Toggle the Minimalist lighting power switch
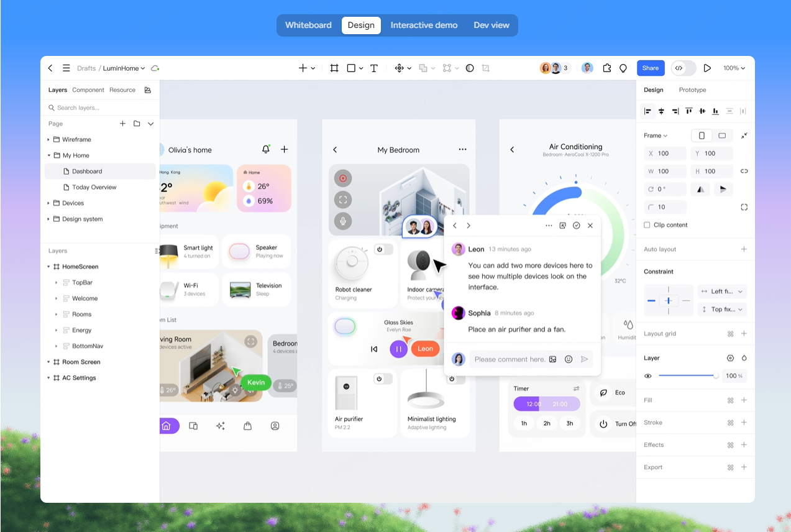This screenshot has width=791, height=532. click(455, 378)
